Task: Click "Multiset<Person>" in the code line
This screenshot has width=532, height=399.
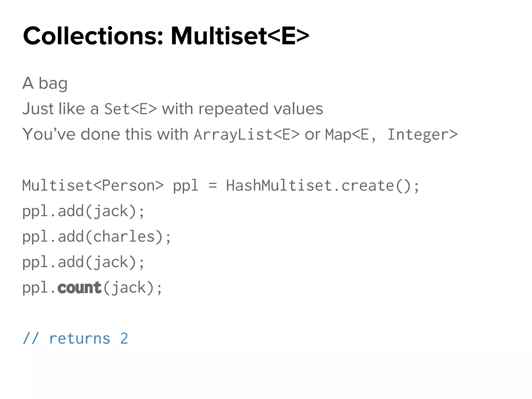Action: pyautogui.click(x=93, y=186)
